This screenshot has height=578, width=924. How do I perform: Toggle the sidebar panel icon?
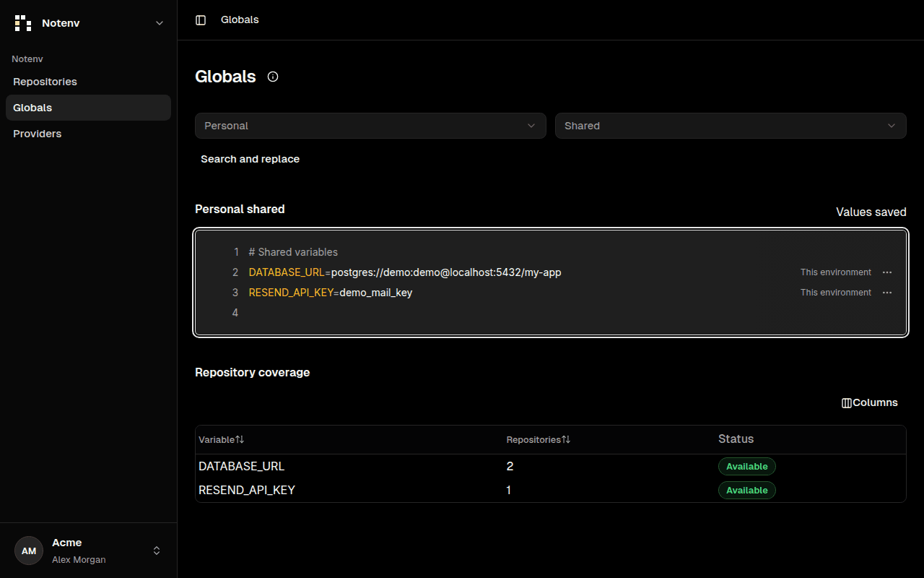[x=201, y=20]
